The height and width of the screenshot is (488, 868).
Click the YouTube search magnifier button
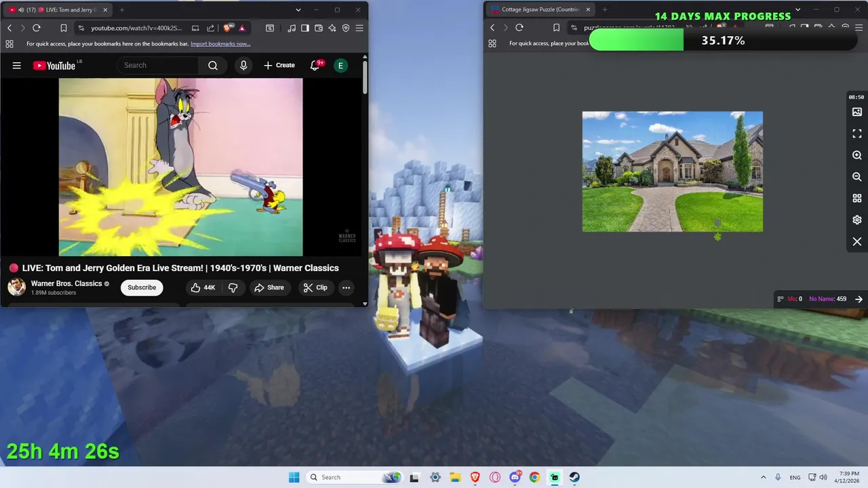(213, 65)
